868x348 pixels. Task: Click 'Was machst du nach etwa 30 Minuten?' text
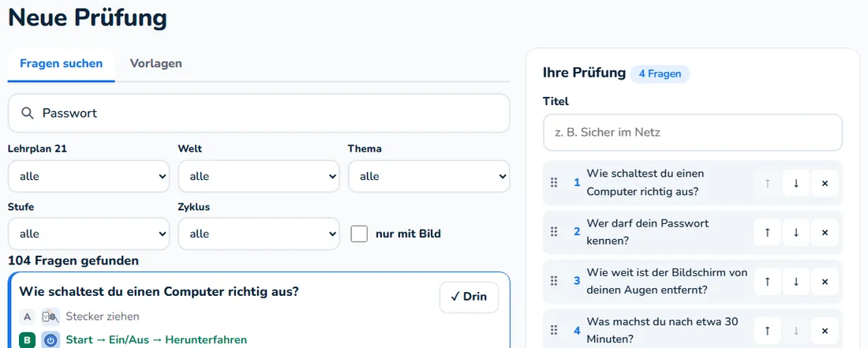click(x=662, y=331)
